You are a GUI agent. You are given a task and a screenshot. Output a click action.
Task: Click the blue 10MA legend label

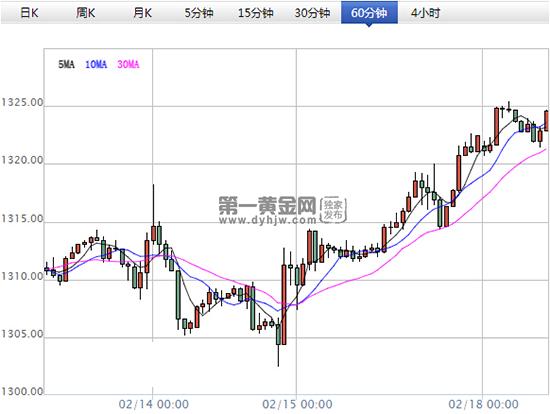point(96,64)
